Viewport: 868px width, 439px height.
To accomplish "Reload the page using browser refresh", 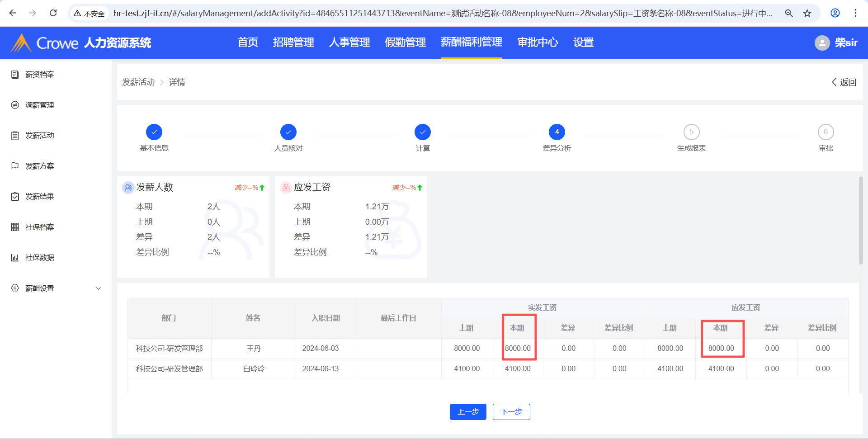I will pos(53,13).
